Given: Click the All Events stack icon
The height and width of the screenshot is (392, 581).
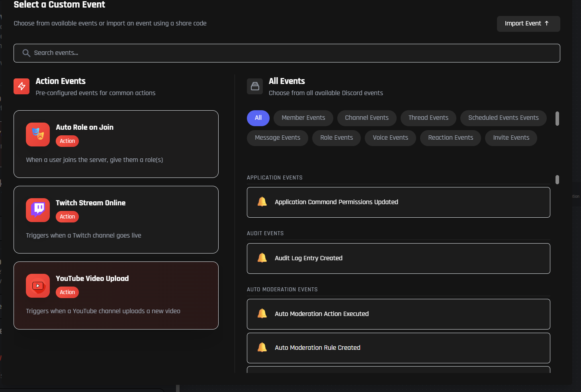Looking at the screenshot, I should click(x=255, y=86).
